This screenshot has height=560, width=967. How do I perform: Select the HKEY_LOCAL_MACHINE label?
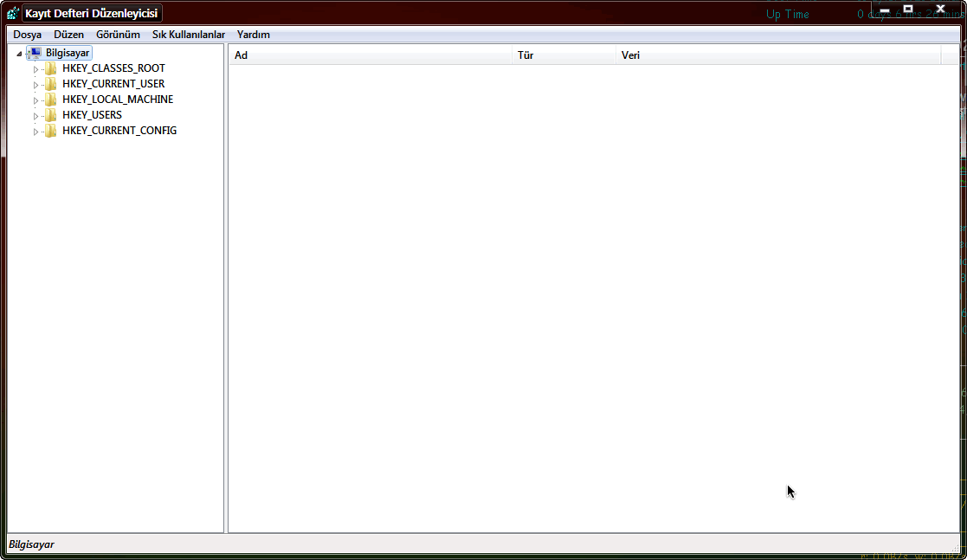pyautogui.click(x=118, y=100)
